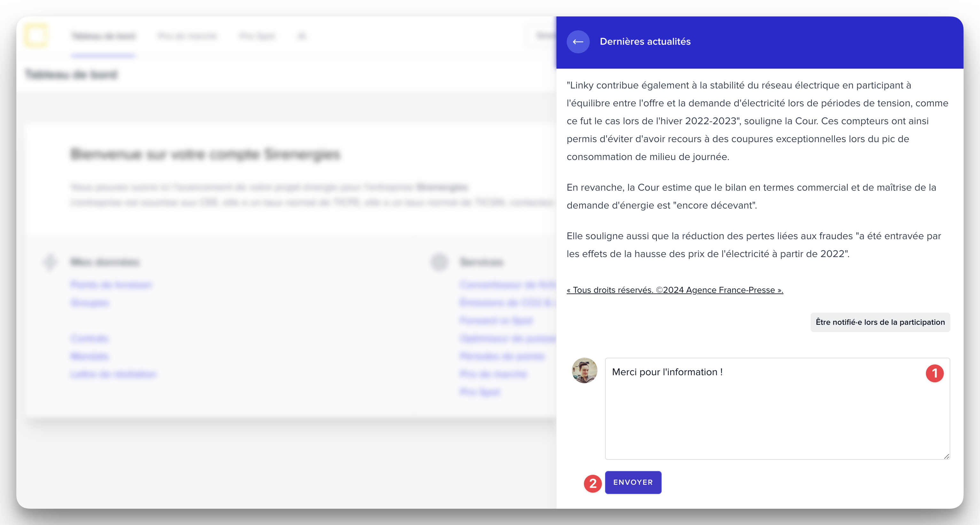Open the Prix Spot top navigation tab

258,36
